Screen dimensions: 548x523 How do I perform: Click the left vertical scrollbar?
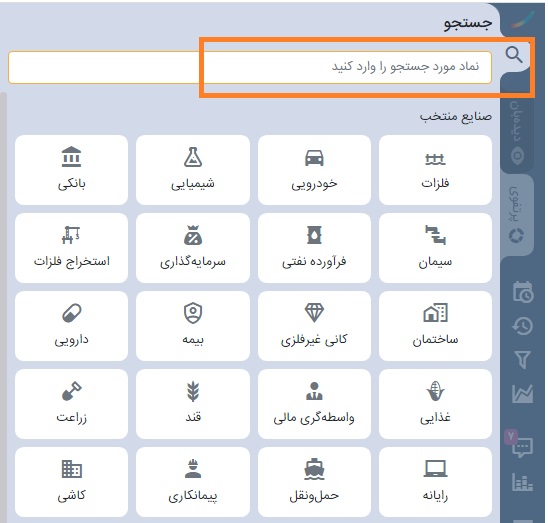[x=3, y=308]
